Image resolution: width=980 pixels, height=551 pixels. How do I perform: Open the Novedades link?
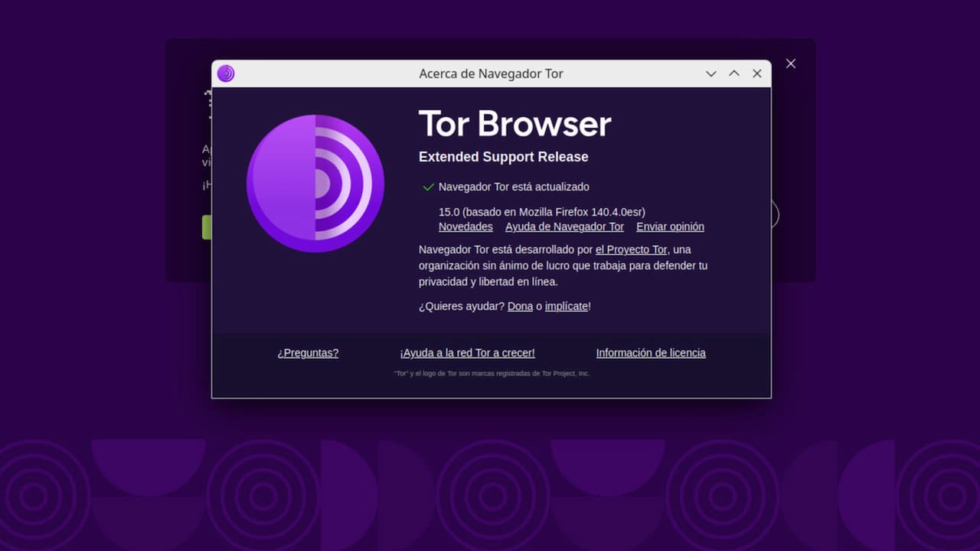[465, 227]
